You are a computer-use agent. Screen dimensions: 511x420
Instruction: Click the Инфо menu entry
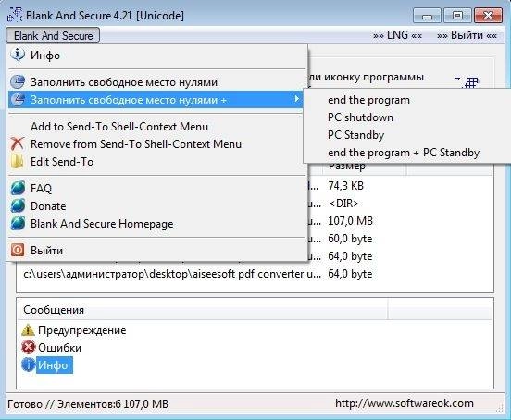[157, 56]
